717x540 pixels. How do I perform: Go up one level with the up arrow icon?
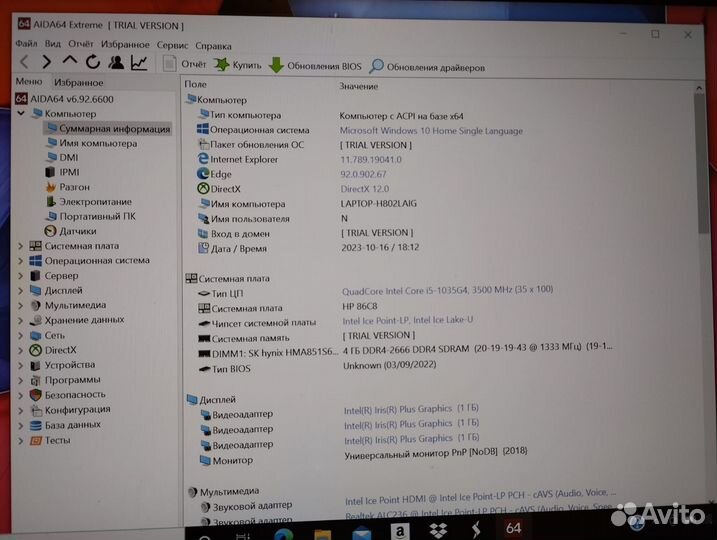point(70,60)
